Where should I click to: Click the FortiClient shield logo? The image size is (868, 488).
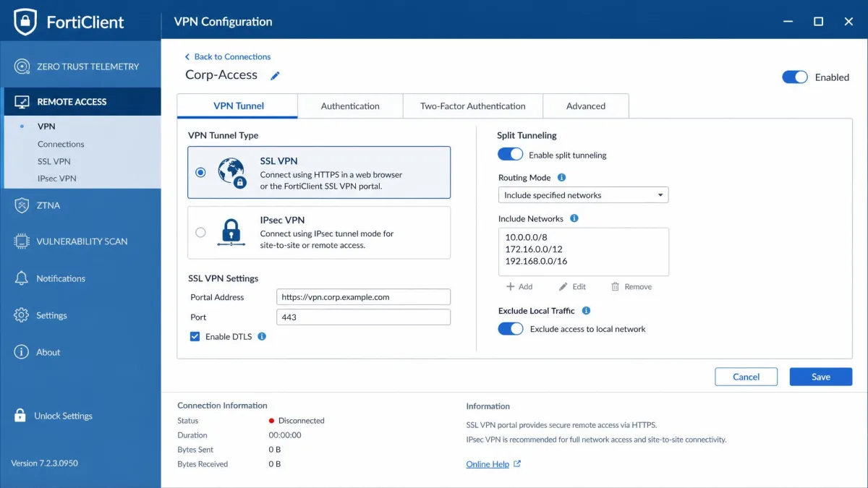tap(25, 22)
